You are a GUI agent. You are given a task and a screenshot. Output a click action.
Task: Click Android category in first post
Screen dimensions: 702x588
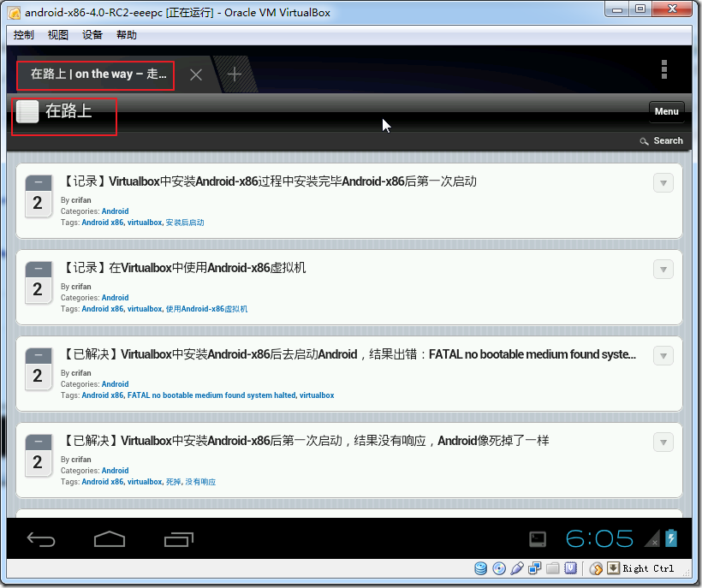(x=115, y=211)
